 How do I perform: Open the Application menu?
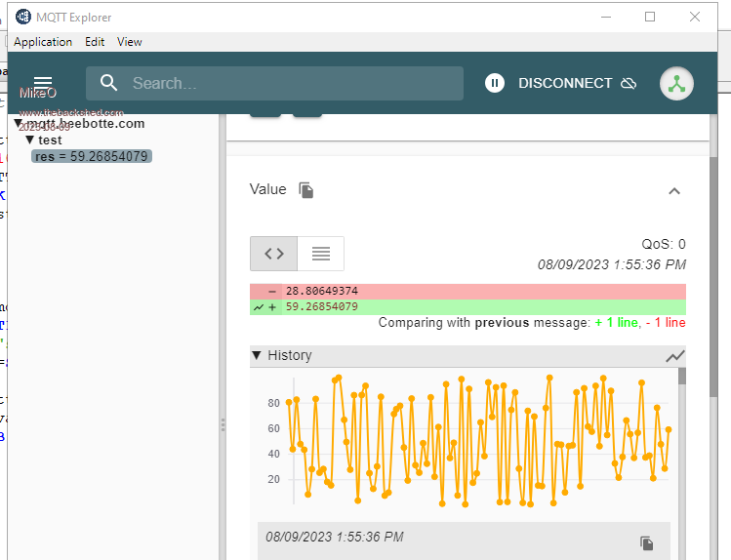point(43,42)
